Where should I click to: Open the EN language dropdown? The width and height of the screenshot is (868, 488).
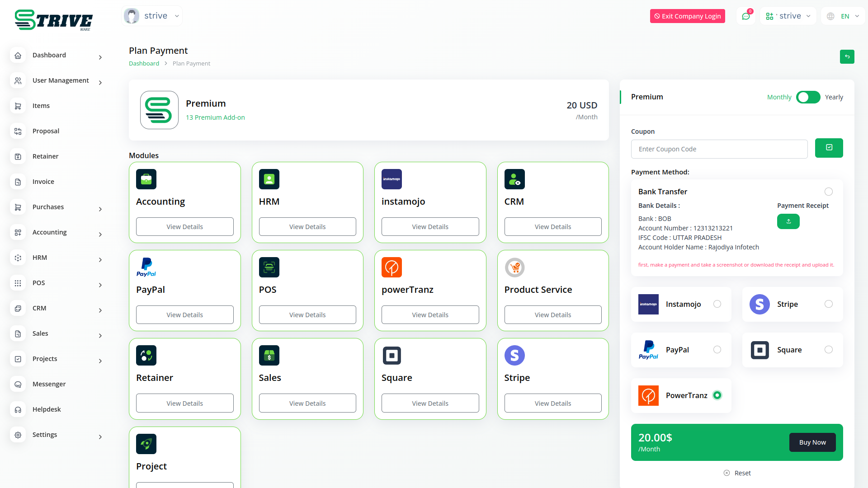844,16
